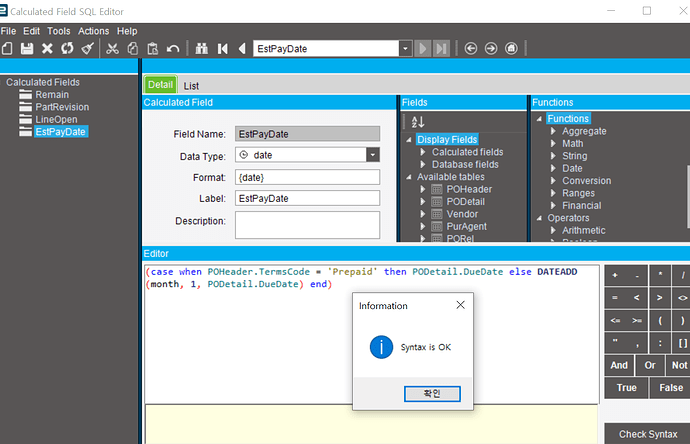
Task: Open the EstPayDate navigation dropdown
Action: point(405,48)
